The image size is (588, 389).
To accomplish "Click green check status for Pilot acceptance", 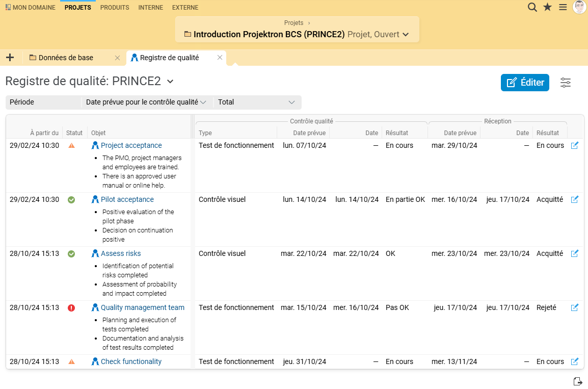I will [x=71, y=200].
